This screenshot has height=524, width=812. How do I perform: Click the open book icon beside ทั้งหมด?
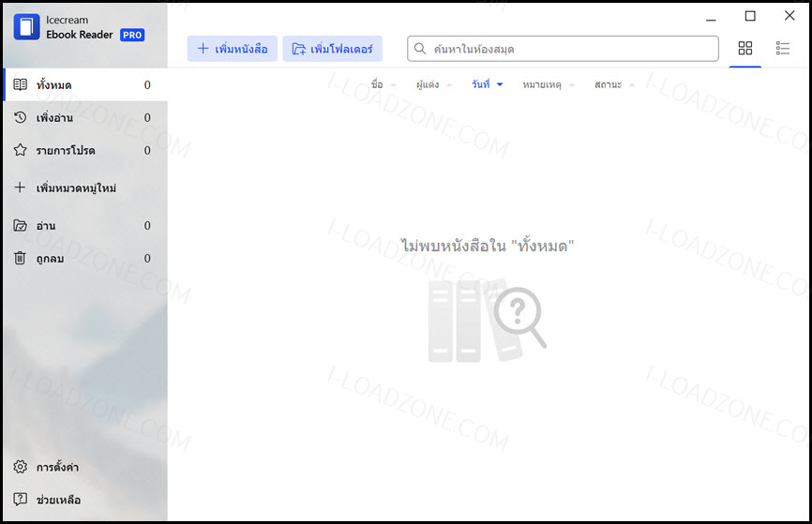[21, 84]
